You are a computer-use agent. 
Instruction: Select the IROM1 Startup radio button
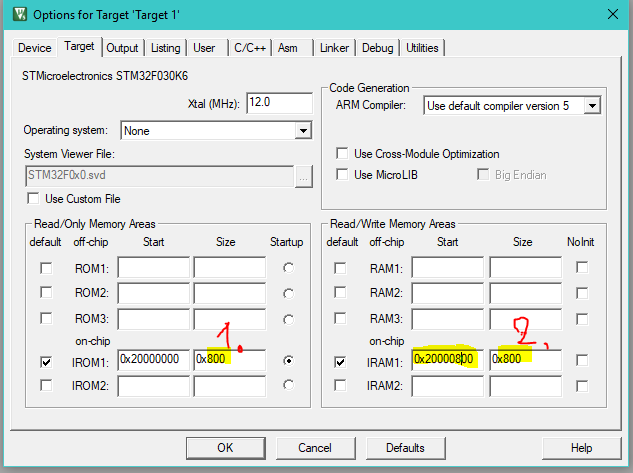pyautogui.click(x=288, y=360)
